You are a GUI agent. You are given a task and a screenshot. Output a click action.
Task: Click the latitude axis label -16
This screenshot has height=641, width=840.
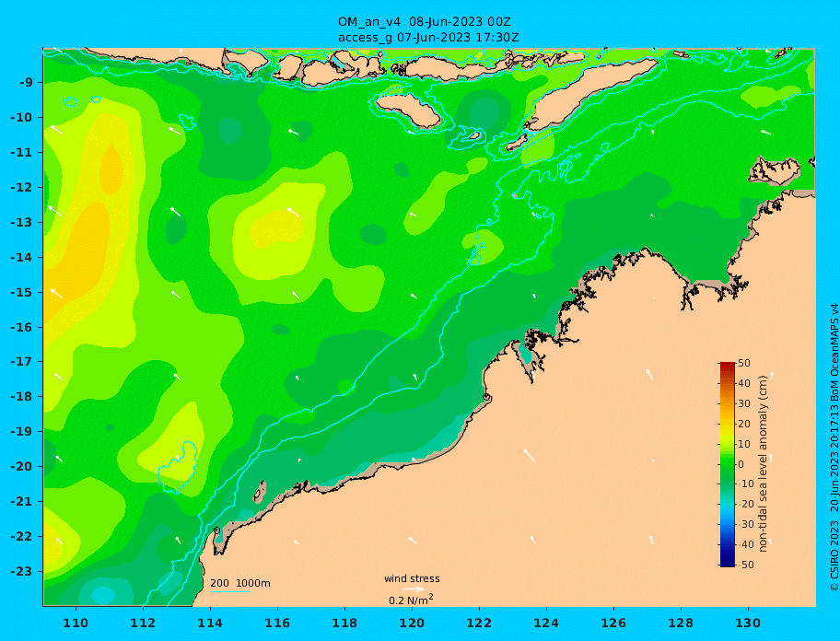click(21, 327)
